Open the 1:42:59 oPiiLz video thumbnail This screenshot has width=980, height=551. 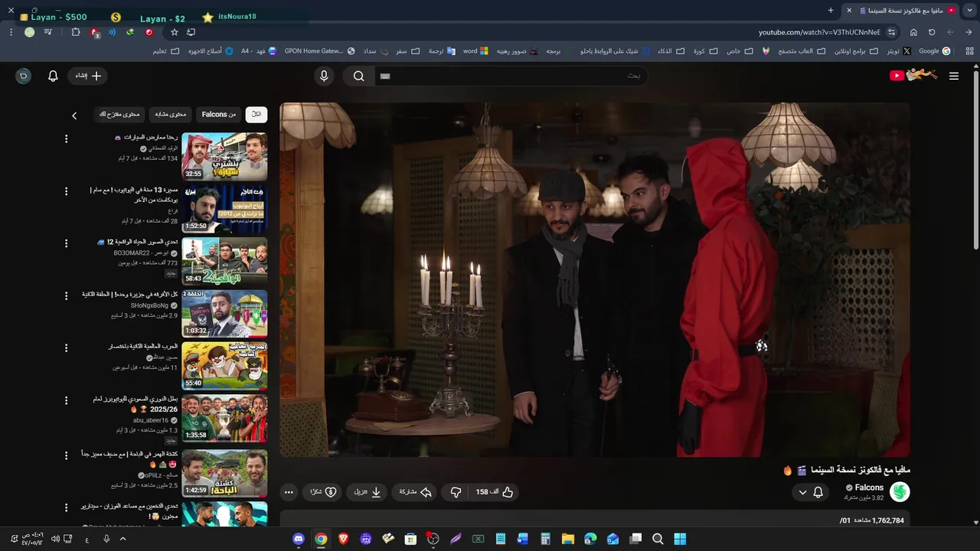224,473
